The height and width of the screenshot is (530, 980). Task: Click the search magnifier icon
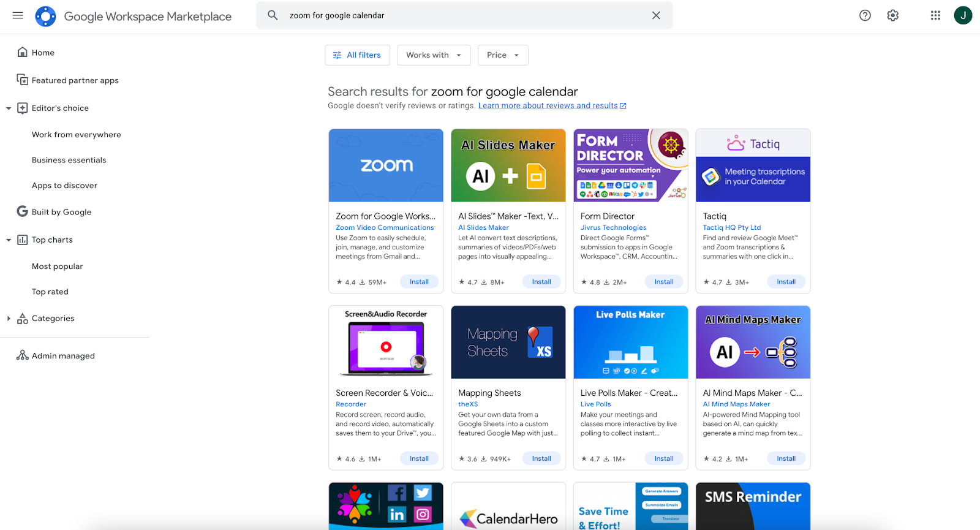point(273,15)
